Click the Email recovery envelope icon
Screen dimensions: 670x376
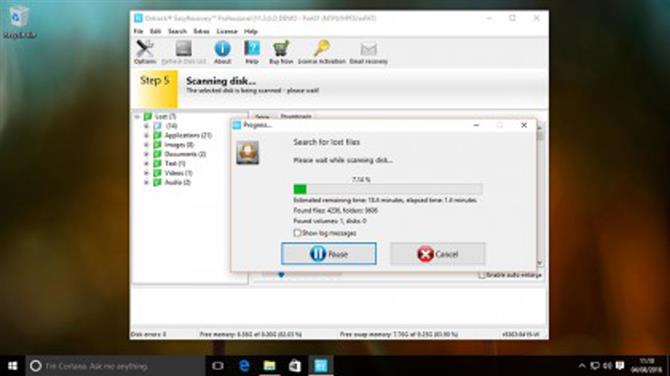(x=368, y=52)
